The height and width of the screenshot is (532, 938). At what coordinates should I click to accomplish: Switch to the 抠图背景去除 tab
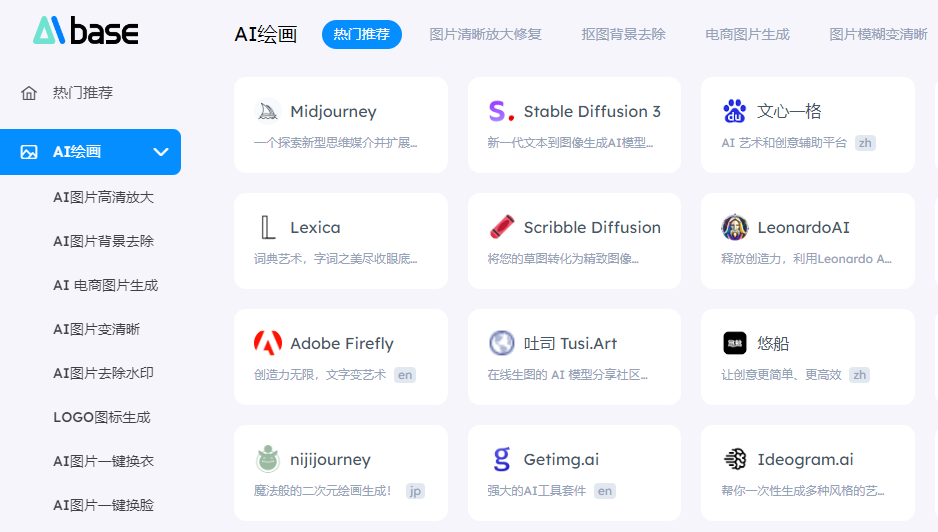click(x=623, y=35)
